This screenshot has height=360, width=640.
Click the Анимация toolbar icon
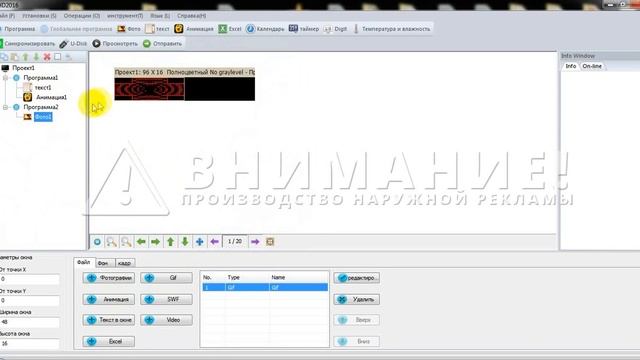179,29
